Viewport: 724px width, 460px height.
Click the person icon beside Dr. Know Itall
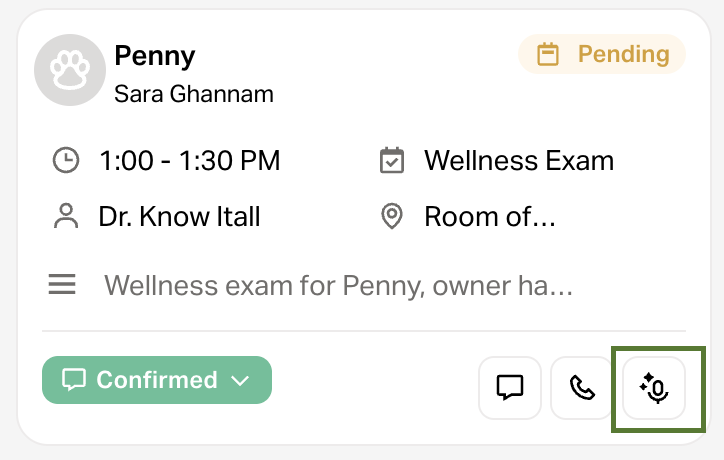(x=66, y=215)
